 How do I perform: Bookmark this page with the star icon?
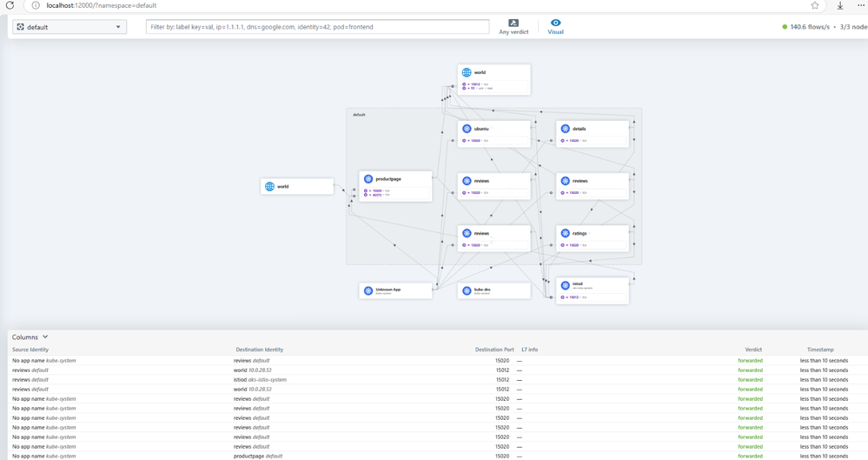point(815,5)
